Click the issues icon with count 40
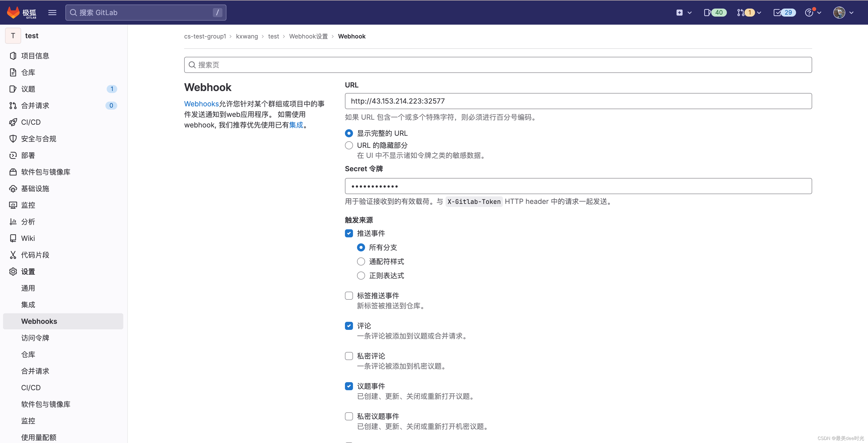868x443 pixels. (707, 13)
